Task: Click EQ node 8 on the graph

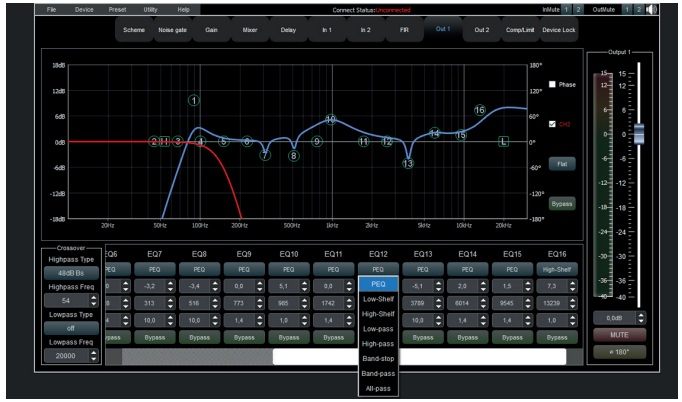Action: tap(294, 155)
